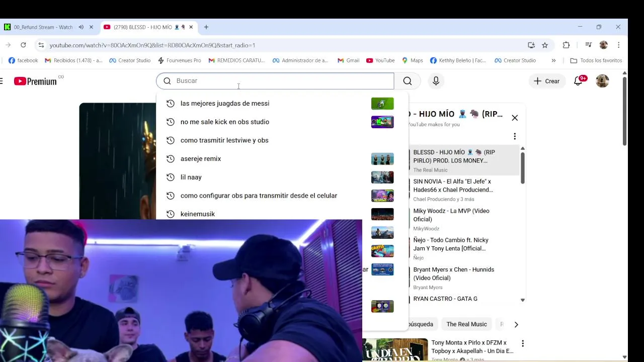Screen dimensions: 644x362
Task: Click the YouTube Premium logo
Action: [x=35, y=81]
